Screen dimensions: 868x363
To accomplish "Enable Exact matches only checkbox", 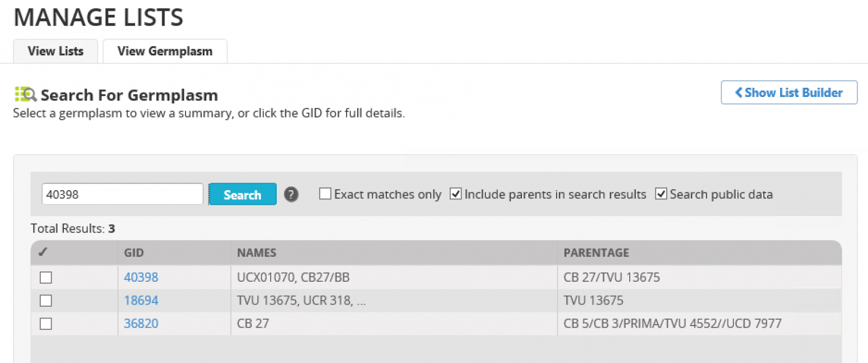I will [325, 193].
